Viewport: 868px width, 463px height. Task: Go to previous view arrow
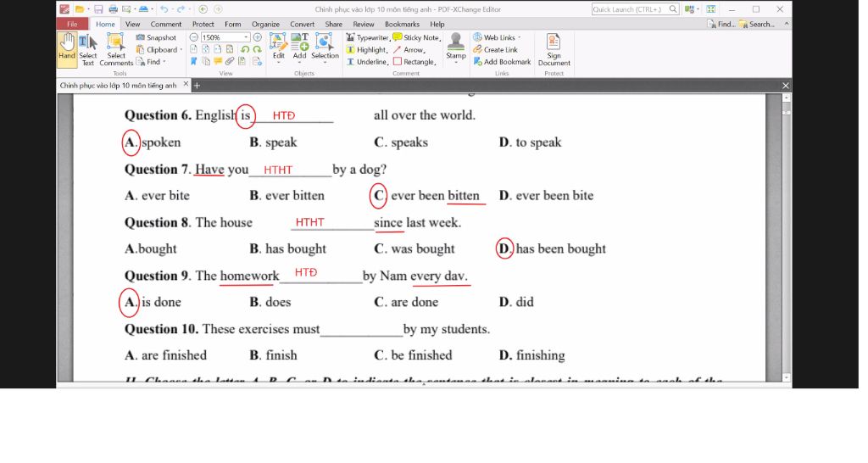(x=203, y=9)
